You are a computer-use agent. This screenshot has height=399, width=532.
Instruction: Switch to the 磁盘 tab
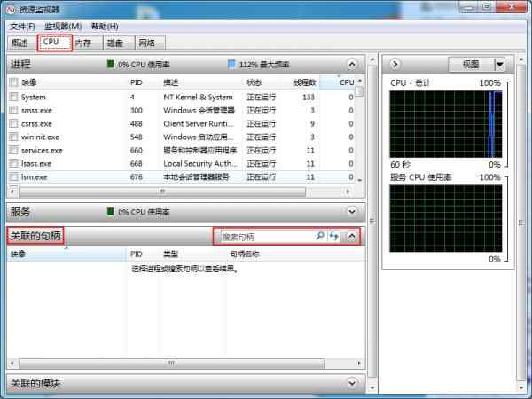pyautogui.click(x=119, y=43)
